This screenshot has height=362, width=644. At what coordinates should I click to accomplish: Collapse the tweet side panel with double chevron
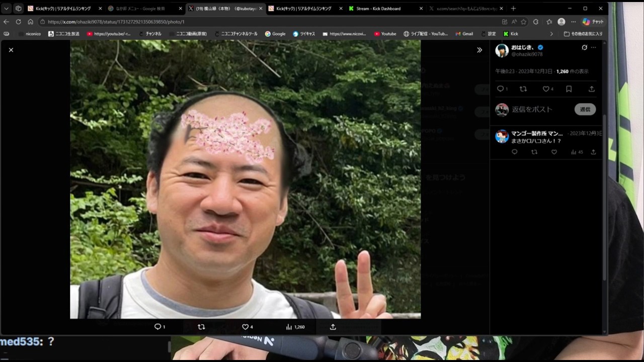479,50
